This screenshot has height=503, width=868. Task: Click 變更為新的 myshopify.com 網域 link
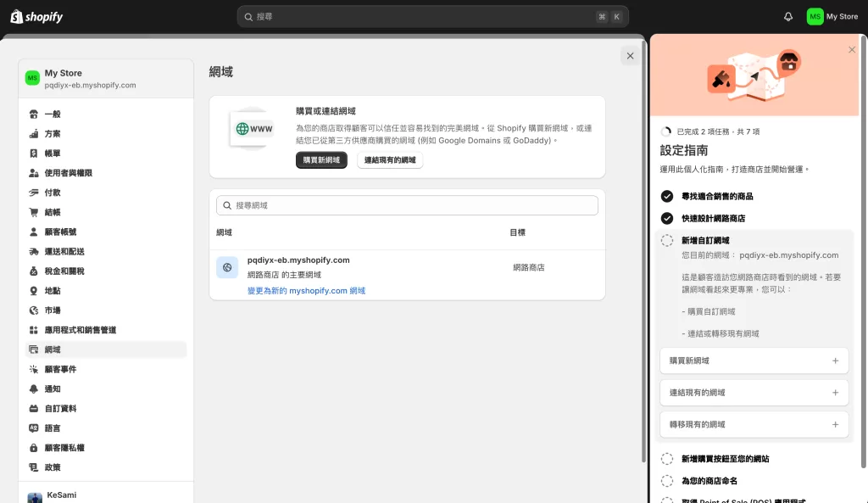306,291
